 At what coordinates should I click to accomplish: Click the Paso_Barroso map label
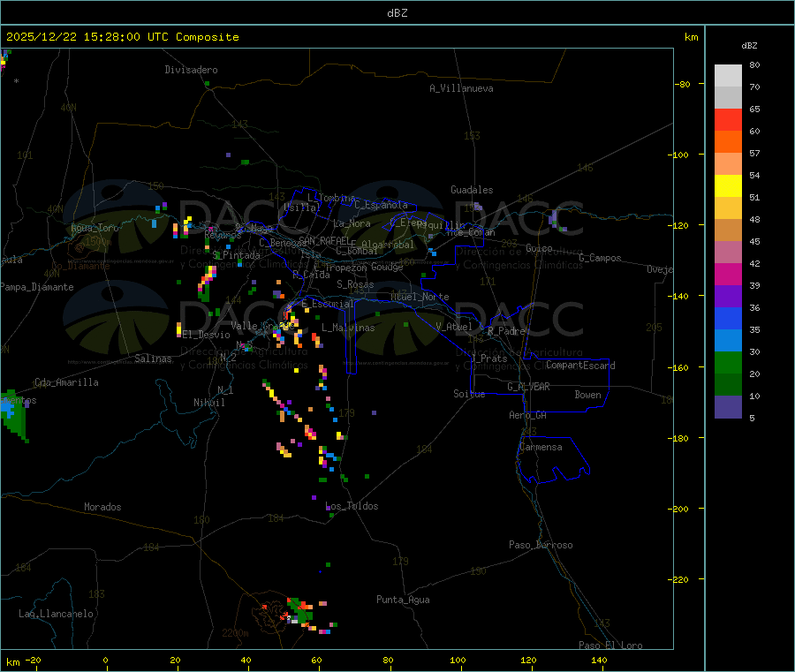(541, 545)
